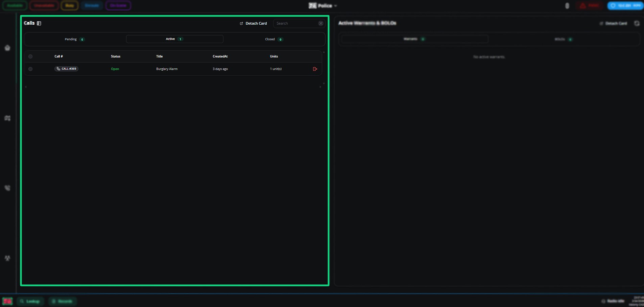
Task: Click the calls table scroll-left arrow
Action: tap(26, 87)
